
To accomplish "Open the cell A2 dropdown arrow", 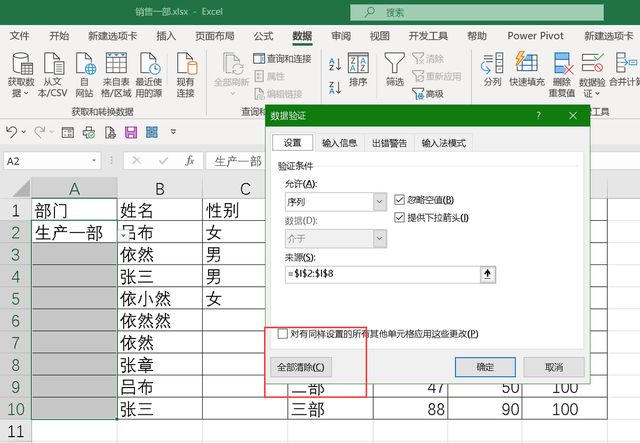I will pos(123,236).
